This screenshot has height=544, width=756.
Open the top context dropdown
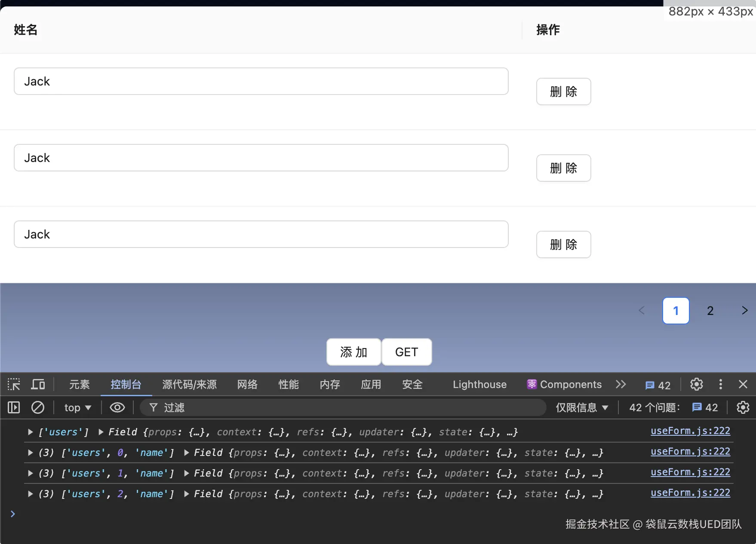pyautogui.click(x=78, y=407)
